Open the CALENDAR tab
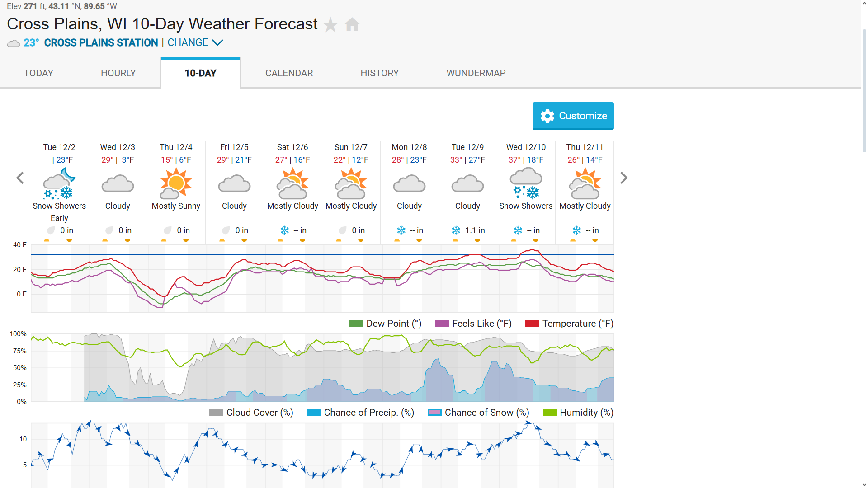The height and width of the screenshot is (488, 868). click(x=289, y=73)
